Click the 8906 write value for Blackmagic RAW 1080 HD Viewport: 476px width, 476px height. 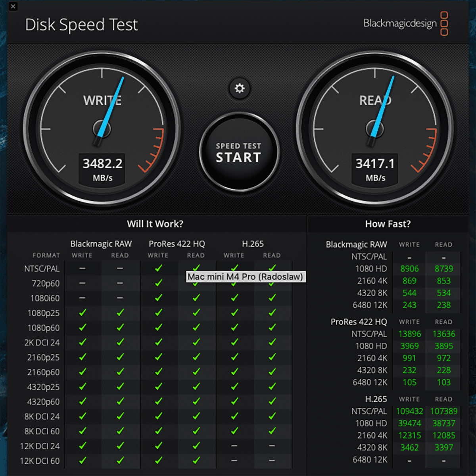pyautogui.click(x=409, y=269)
